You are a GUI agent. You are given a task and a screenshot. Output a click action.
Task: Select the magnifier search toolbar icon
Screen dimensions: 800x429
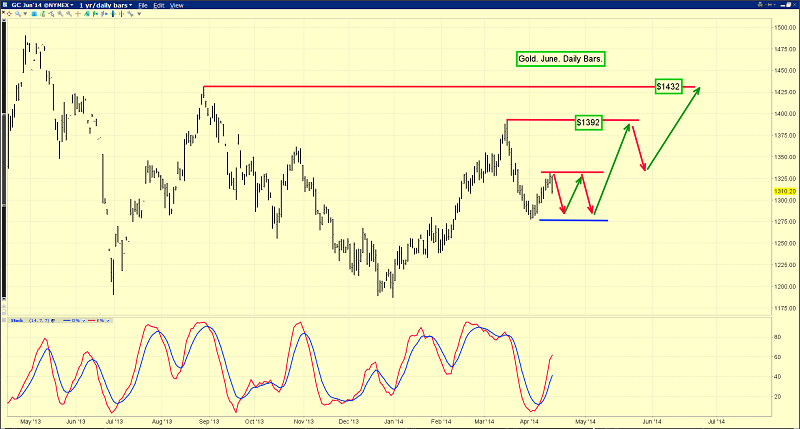[18, 14]
